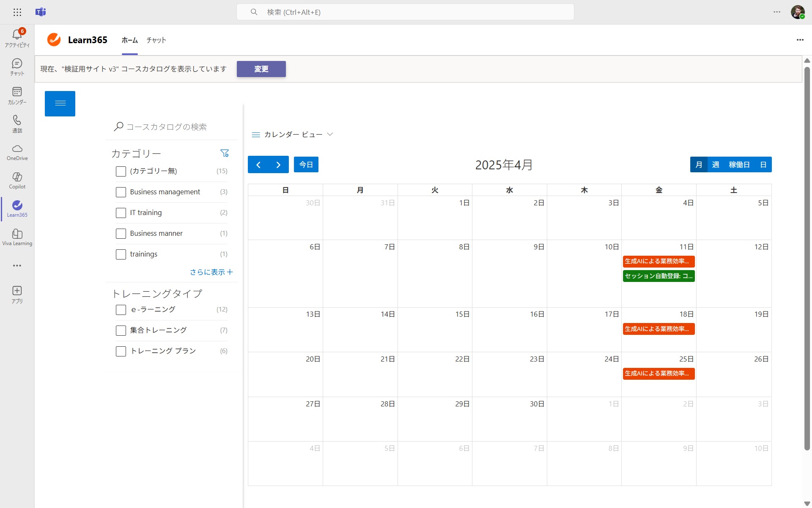Click the Teams search box

(x=405, y=12)
